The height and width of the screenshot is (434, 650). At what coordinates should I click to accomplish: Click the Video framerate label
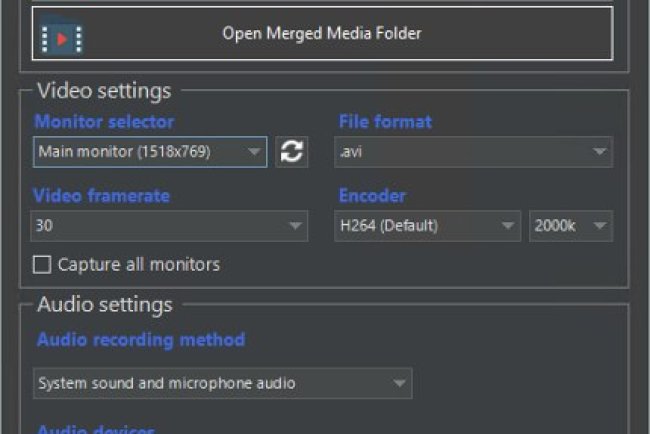point(102,196)
